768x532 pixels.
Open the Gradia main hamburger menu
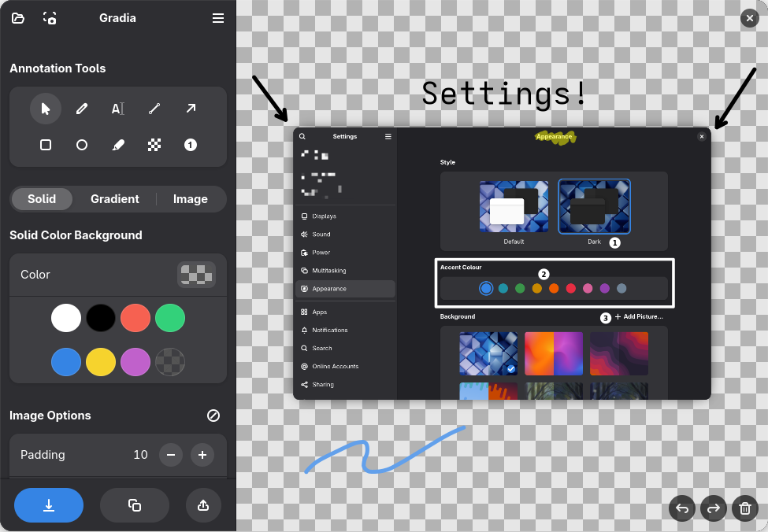tap(218, 18)
